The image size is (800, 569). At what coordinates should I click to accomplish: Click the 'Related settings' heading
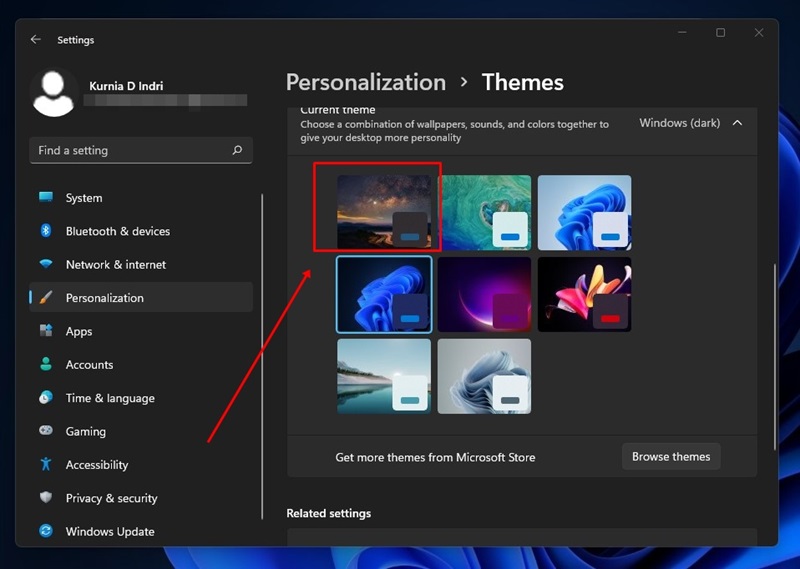329,513
